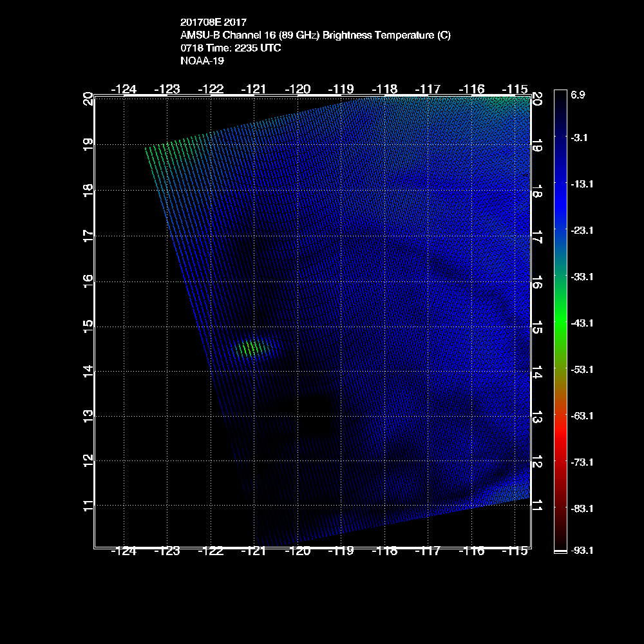Click the top-axis longitude label "-117"
The image size is (644, 644).
428,89
